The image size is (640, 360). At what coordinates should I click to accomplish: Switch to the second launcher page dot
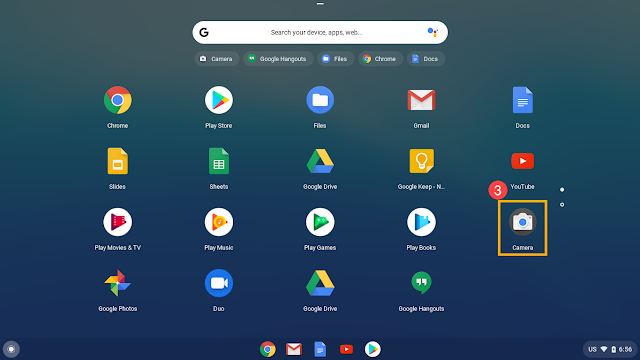tap(562, 204)
